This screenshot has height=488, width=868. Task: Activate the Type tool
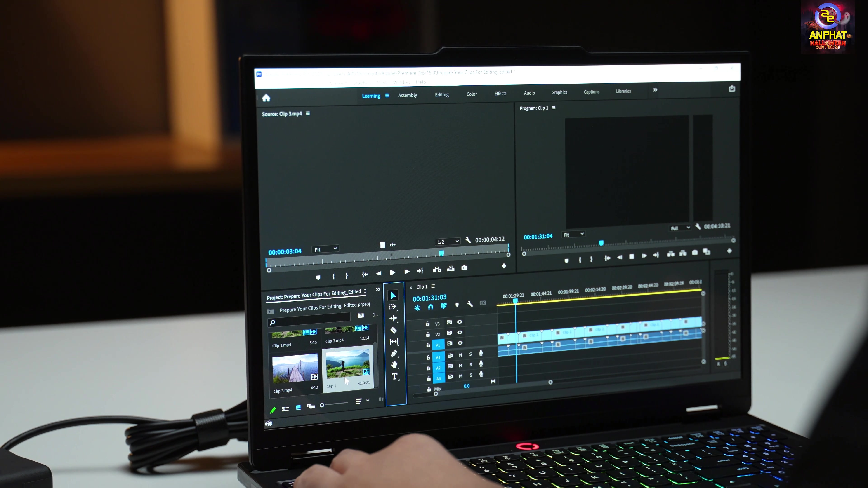click(395, 377)
